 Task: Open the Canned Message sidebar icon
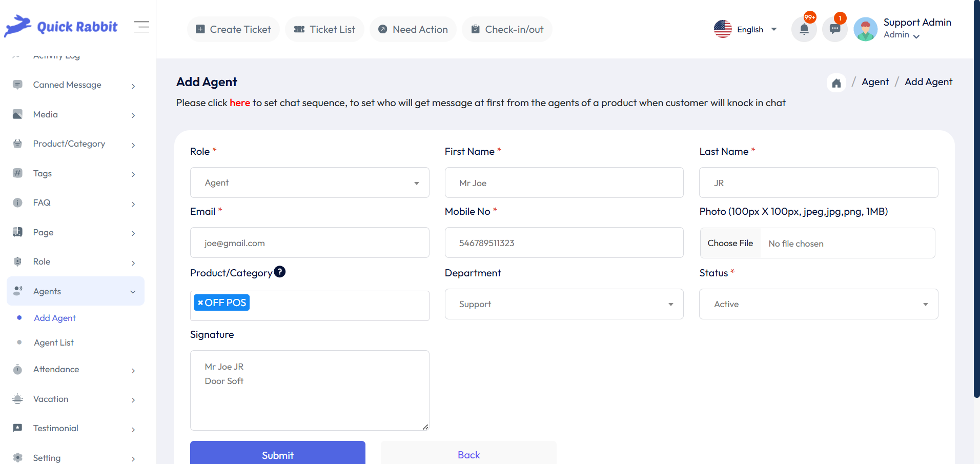18,85
